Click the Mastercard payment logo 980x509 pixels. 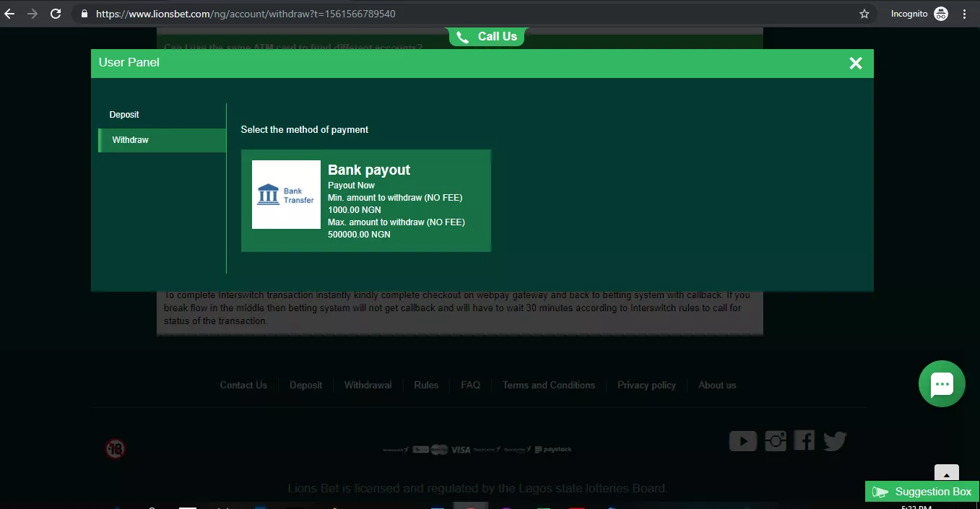[x=438, y=448]
